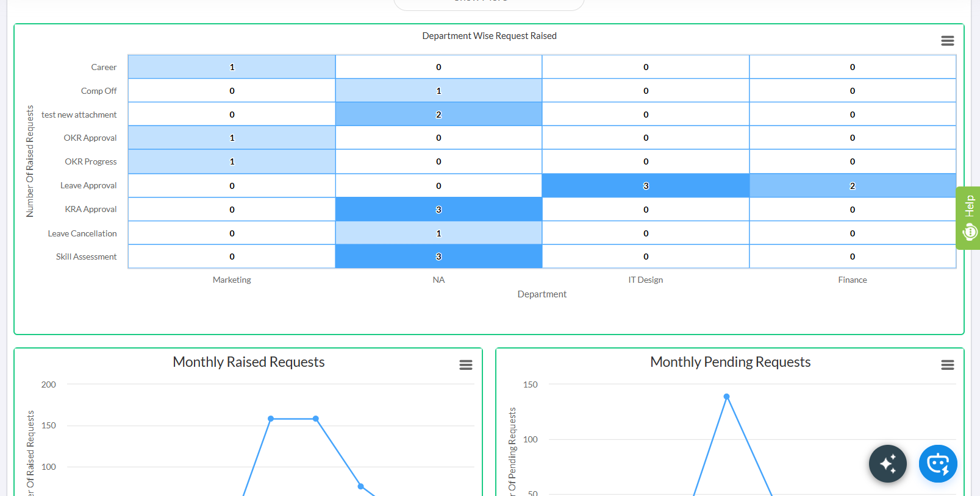The width and height of the screenshot is (980, 496).
Task: Click the Marketing department axis label
Action: pos(232,280)
